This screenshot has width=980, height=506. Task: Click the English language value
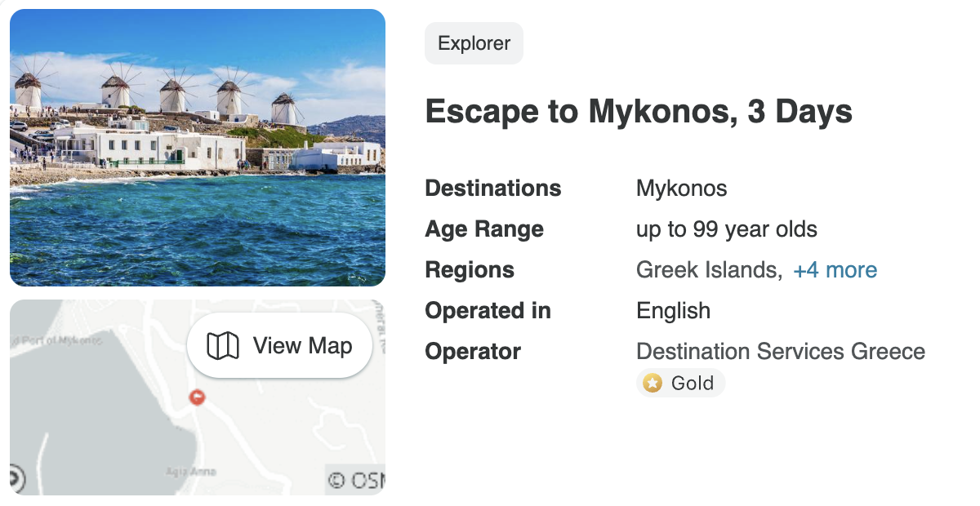coord(673,311)
